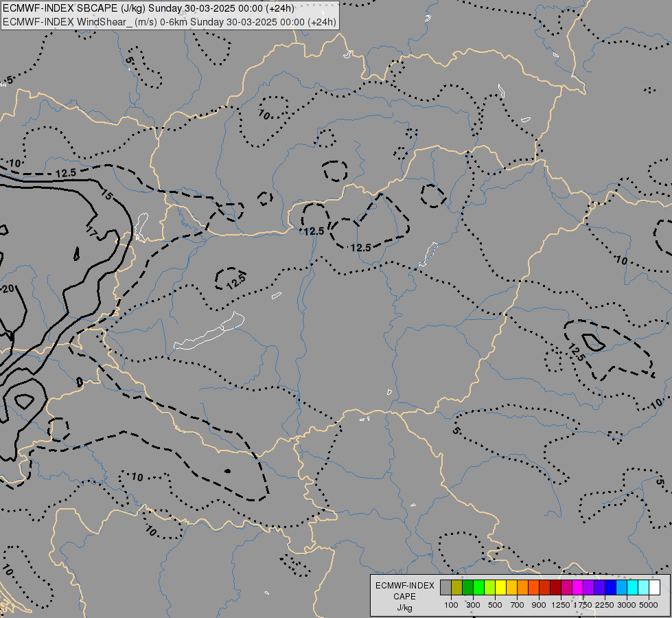Click the ECMWF-INDEX label inside the legend box
This screenshot has width=672, height=618.
point(404,586)
